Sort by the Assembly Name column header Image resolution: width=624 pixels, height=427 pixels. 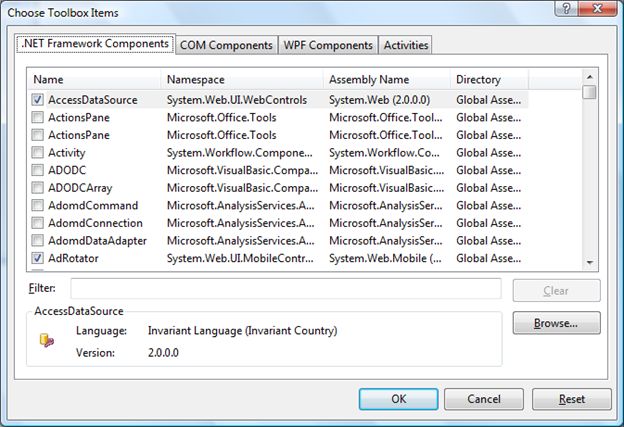tap(387, 79)
